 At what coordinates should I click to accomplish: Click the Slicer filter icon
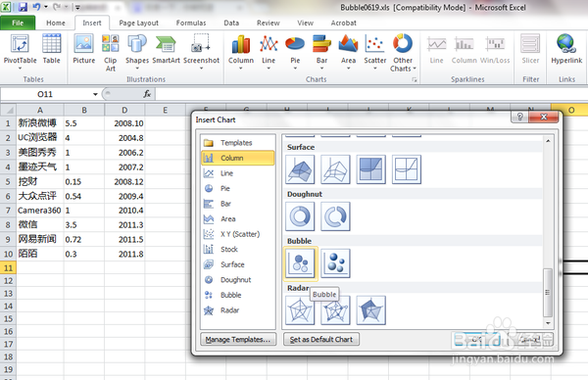(530, 49)
